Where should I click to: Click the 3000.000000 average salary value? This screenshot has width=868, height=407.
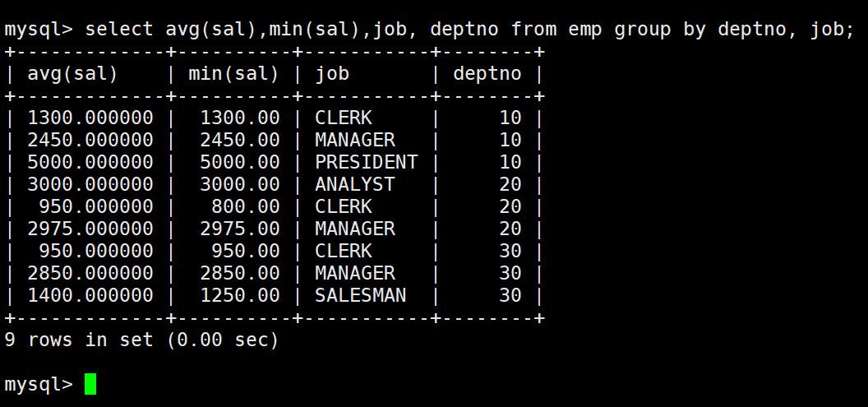click(90, 184)
